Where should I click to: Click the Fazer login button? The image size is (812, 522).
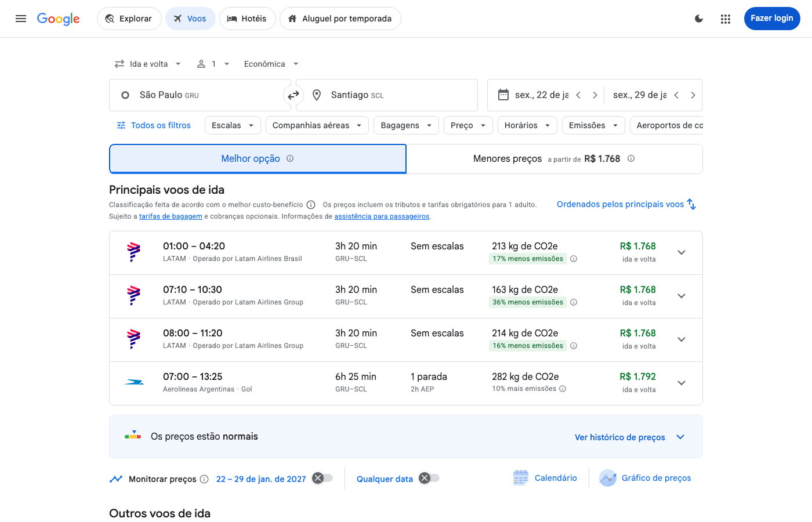point(772,19)
